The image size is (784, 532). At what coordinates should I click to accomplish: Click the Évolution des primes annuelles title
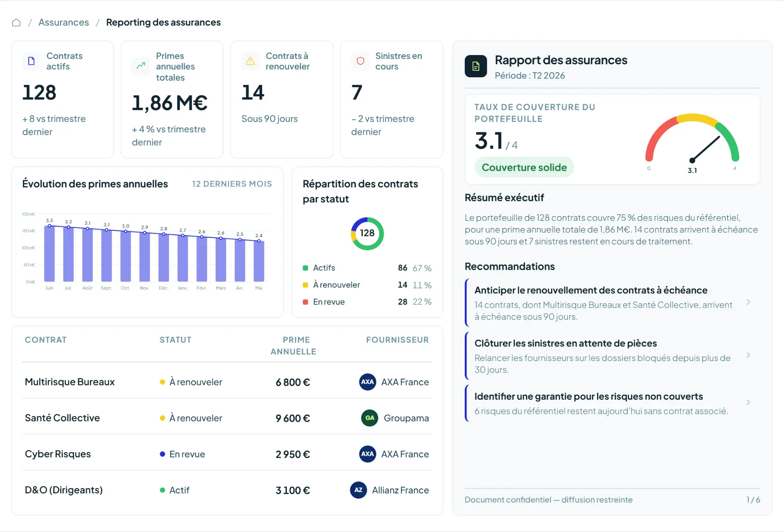pyautogui.click(x=95, y=184)
